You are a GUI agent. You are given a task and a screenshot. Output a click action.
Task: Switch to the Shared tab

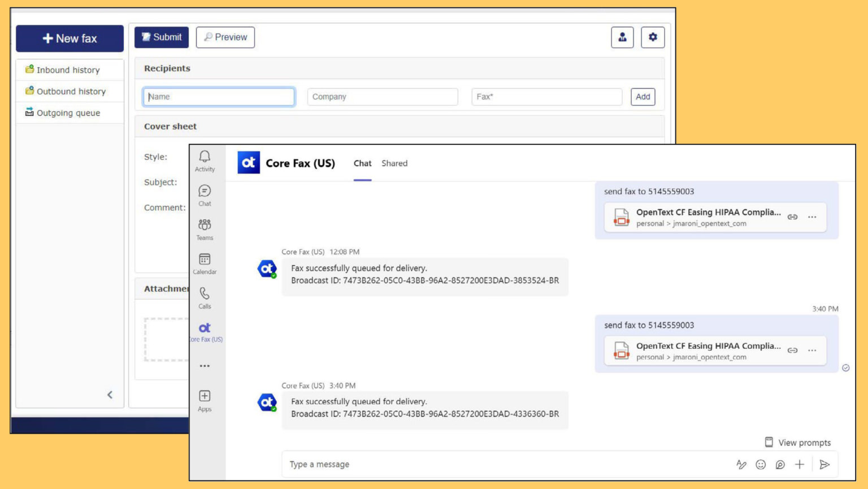pos(394,163)
